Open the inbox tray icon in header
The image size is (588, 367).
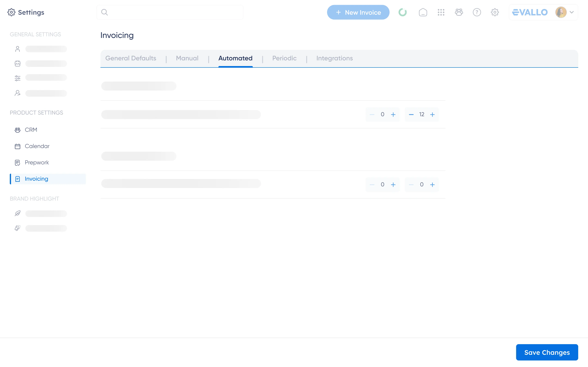[423, 12]
